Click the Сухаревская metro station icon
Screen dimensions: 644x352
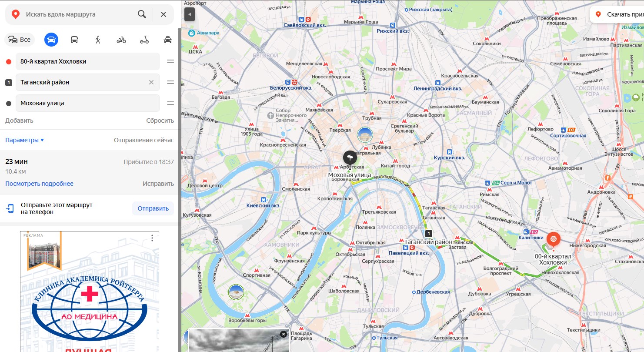click(x=392, y=96)
